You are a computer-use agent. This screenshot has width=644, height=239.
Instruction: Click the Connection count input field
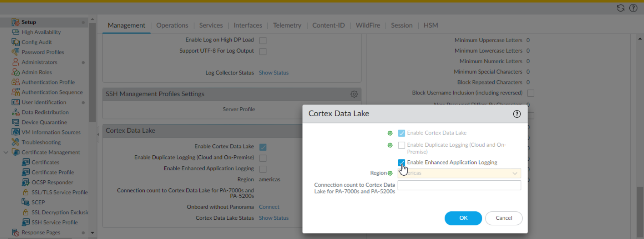click(x=459, y=185)
